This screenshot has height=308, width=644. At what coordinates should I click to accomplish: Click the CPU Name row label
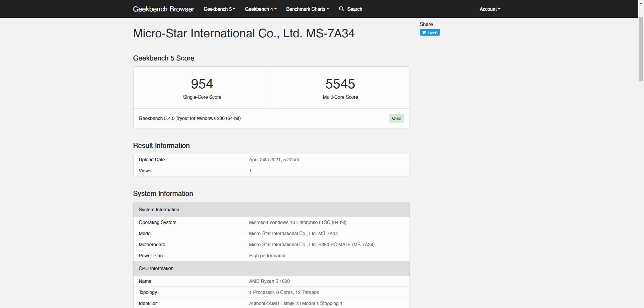pyautogui.click(x=145, y=281)
